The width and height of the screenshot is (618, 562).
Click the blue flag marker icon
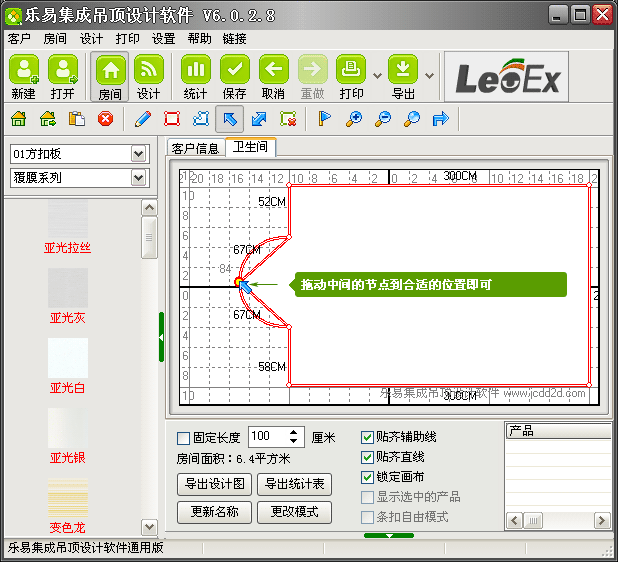[x=324, y=119]
